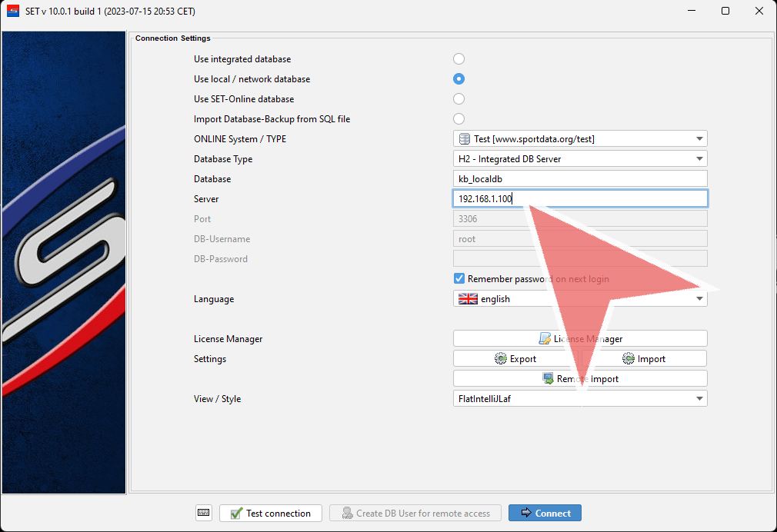
Task: Expand the Database Type dropdown
Action: click(699, 159)
